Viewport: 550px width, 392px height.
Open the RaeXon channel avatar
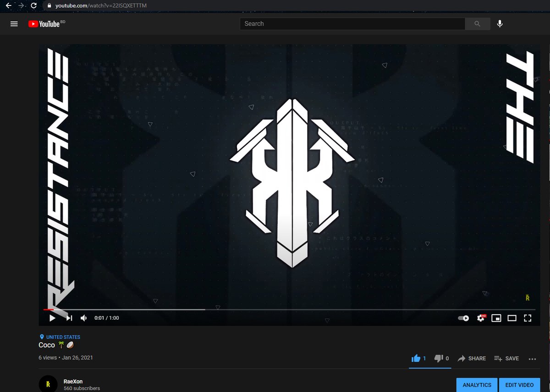pos(48,384)
